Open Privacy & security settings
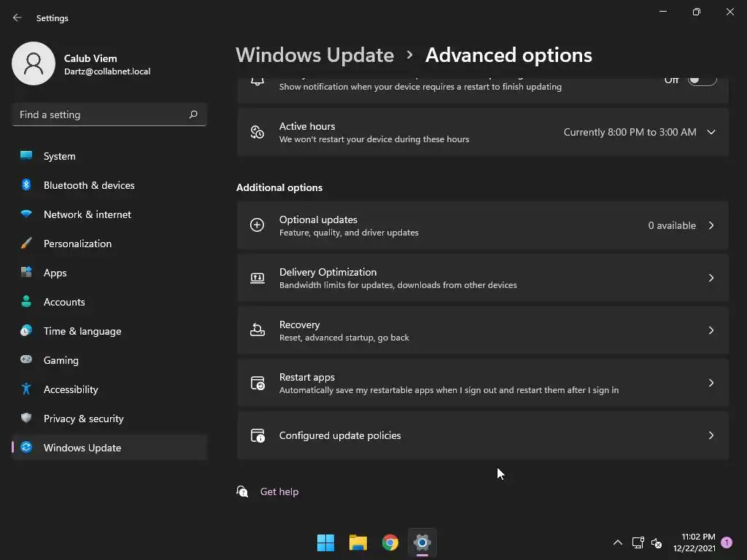747x560 pixels. (109, 418)
